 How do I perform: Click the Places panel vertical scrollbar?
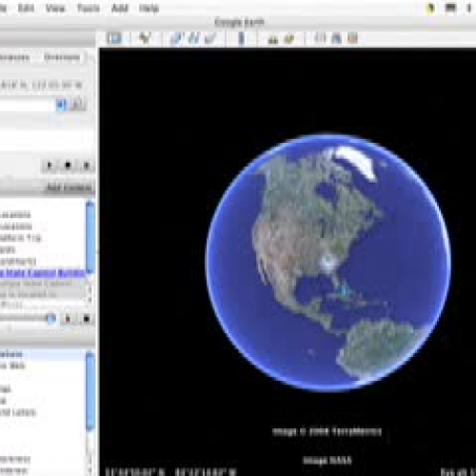pos(90,236)
